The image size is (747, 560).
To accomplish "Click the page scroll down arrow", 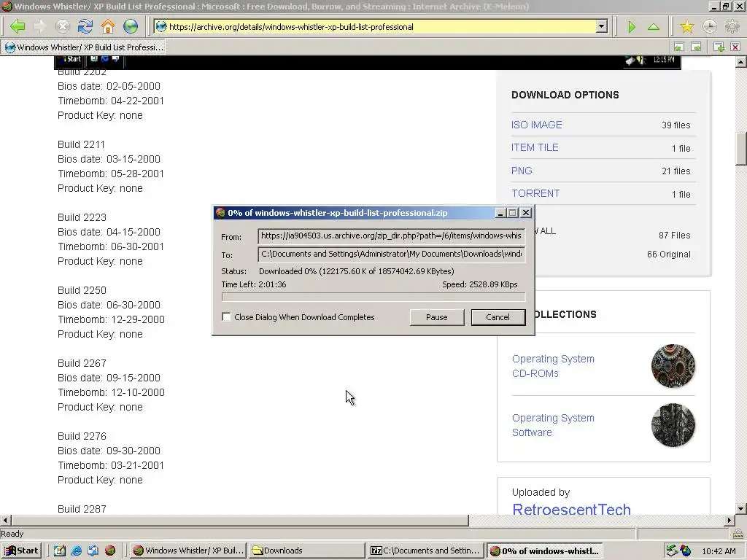I will tap(741, 508).
